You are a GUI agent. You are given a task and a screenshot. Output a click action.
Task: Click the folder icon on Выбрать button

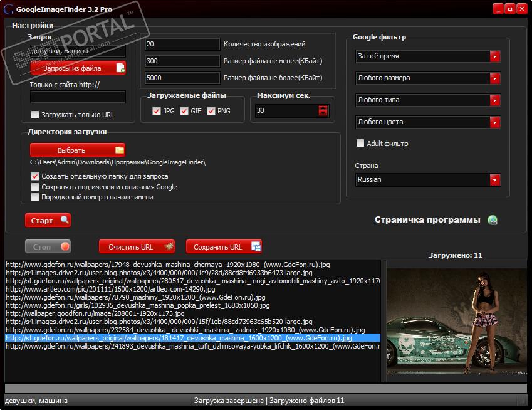coord(120,150)
